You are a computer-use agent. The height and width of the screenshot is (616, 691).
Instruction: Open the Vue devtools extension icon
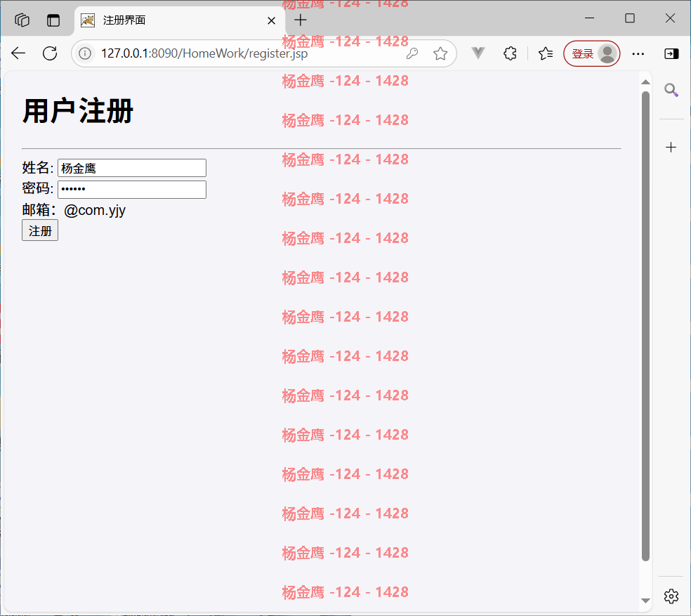[x=478, y=53]
